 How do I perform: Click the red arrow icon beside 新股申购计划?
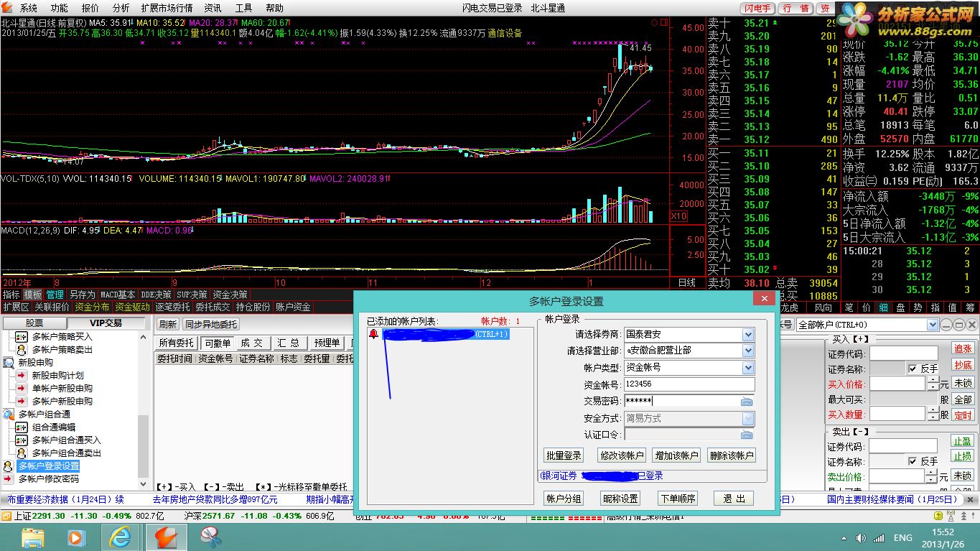click(x=22, y=375)
